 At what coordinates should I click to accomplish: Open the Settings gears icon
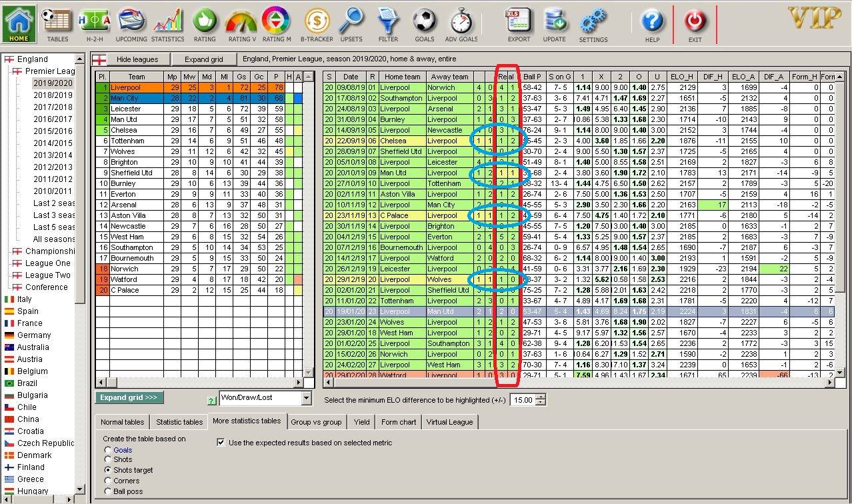coord(593,25)
